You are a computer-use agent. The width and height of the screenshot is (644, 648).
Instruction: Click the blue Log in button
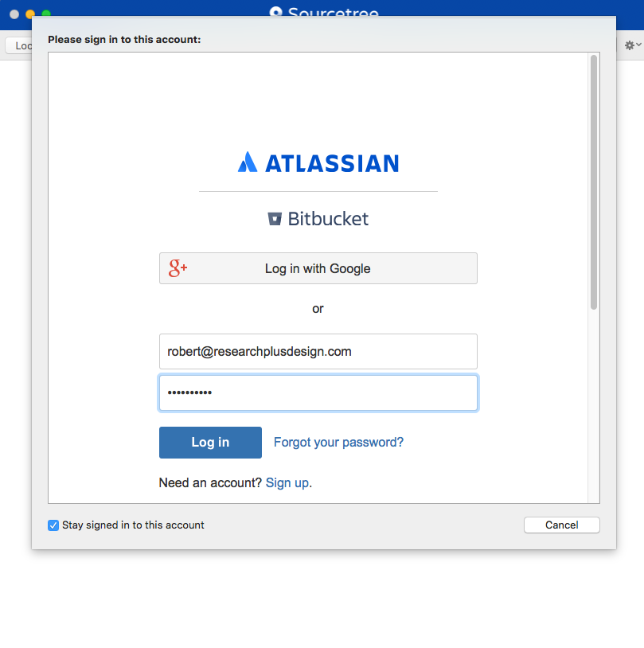pos(210,443)
